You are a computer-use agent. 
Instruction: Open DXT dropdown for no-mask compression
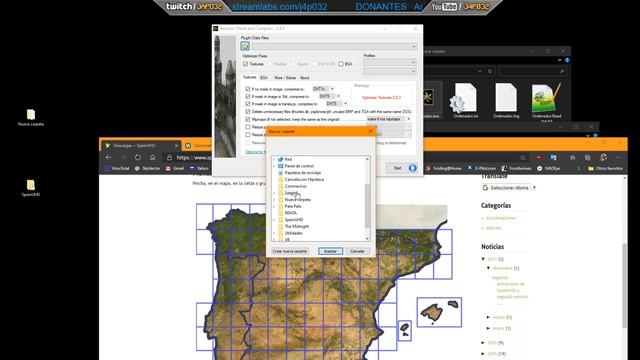[332, 89]
